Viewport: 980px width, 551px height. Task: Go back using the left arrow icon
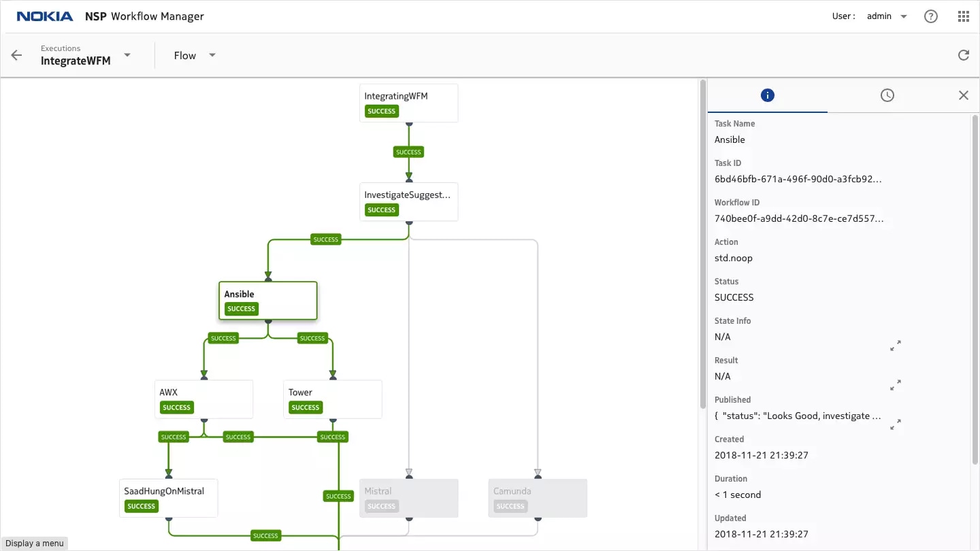click(16, 56)
